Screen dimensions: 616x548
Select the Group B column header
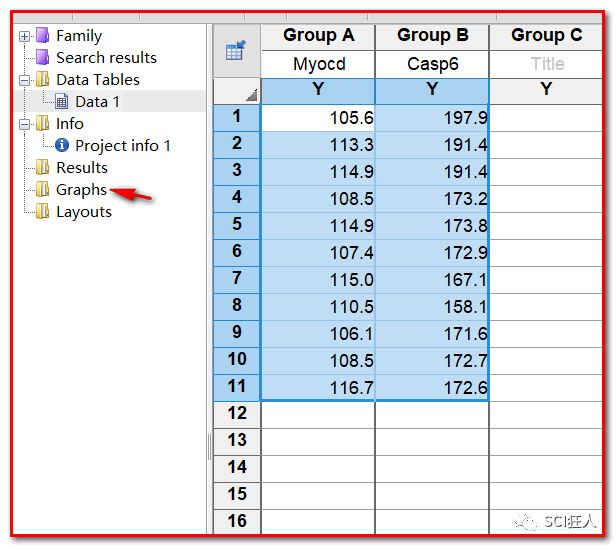(432, 36)
